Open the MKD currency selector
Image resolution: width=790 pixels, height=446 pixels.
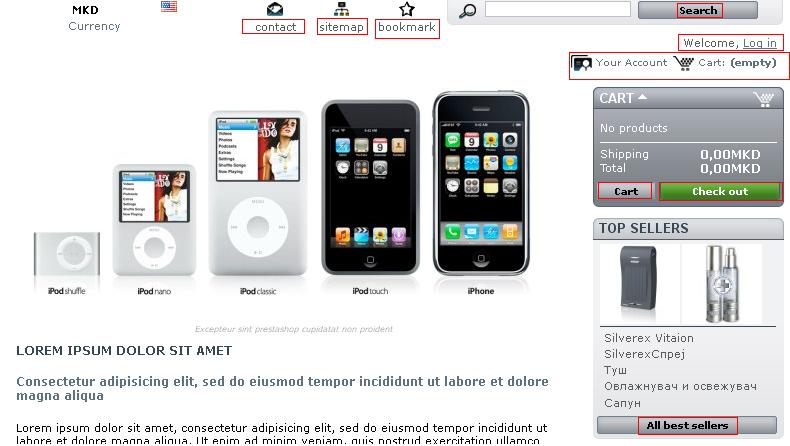click(x=85, y=10)
